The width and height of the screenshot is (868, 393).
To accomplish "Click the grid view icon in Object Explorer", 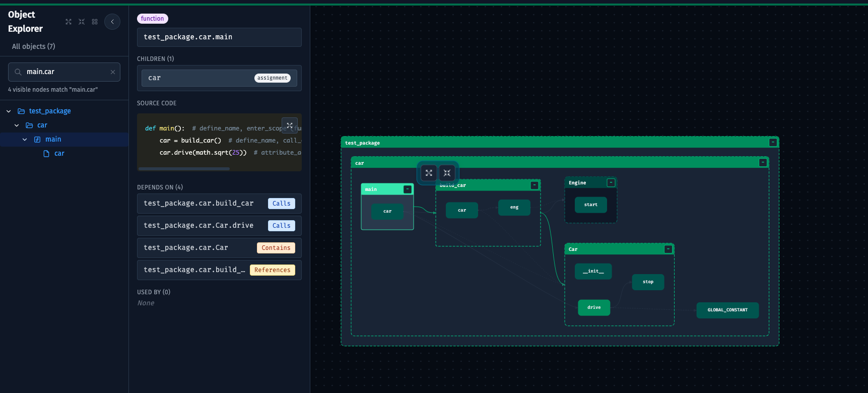I will click(x=95, y=22).
